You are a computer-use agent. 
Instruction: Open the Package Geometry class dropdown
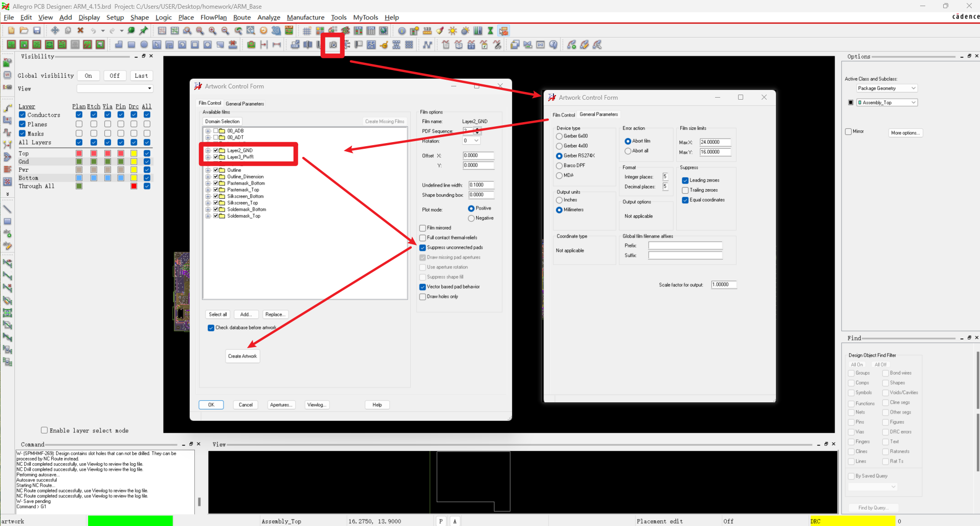pos(887,88)
